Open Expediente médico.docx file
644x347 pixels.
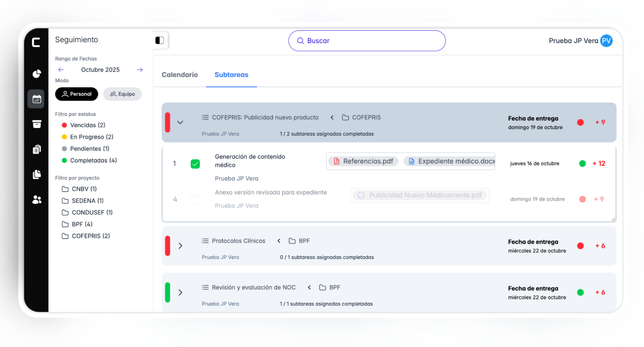click(451, 161)
